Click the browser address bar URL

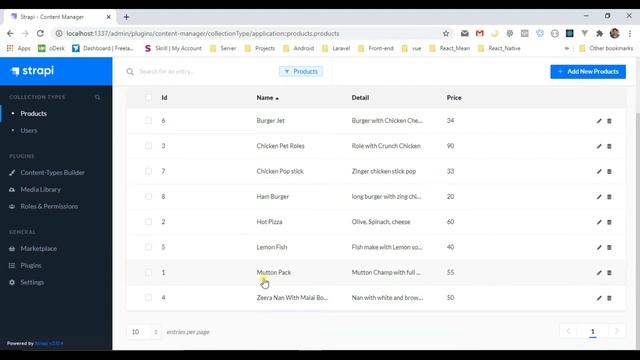[203, 33]
